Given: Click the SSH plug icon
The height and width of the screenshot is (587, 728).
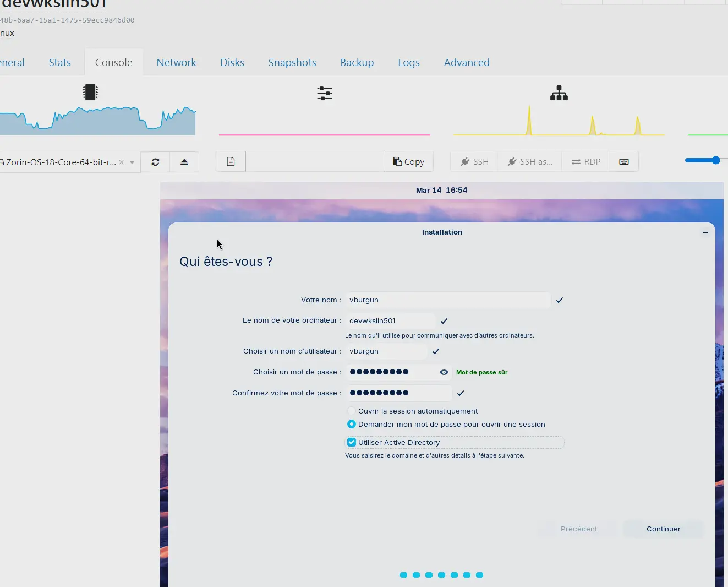Looking at the screenshot, I should [x=473, y=161].
